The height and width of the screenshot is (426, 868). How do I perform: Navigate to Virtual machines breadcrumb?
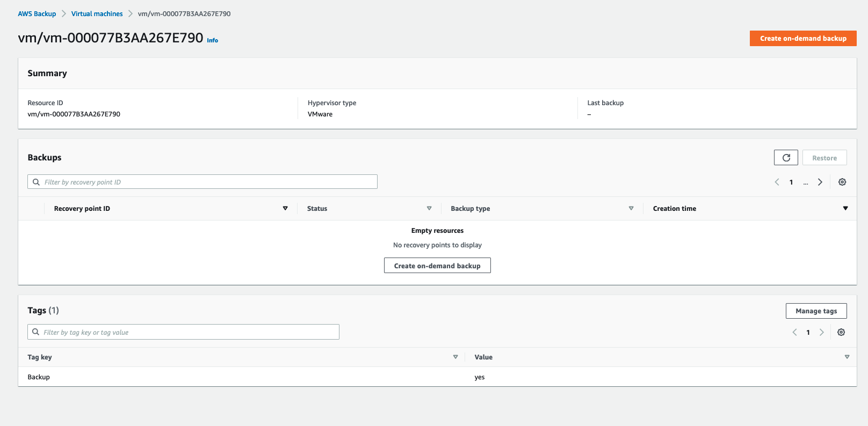97,14
